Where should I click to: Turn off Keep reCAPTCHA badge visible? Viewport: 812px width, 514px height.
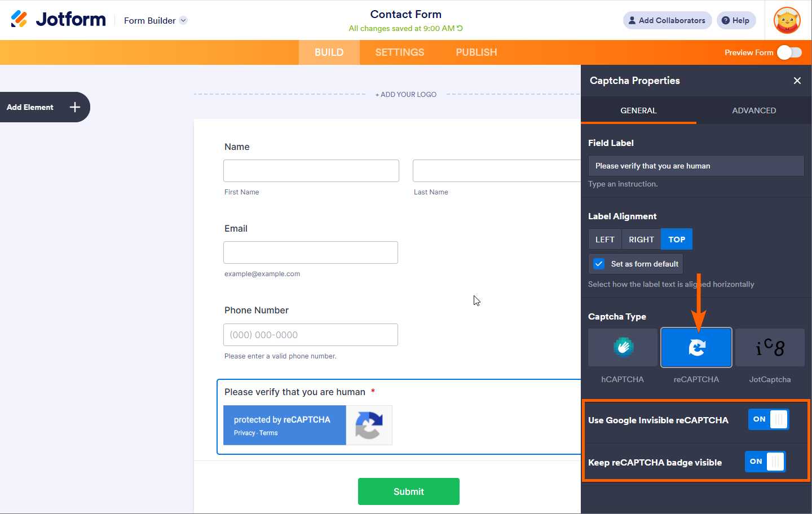pyautogui.click(x=765, y=462)
